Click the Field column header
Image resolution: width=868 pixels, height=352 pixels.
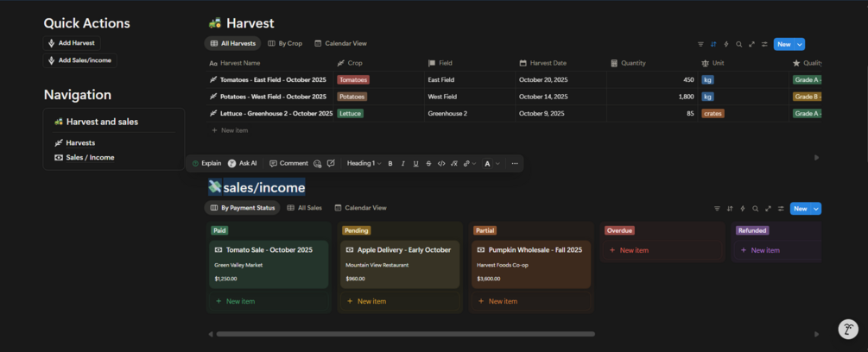(470, 63)
